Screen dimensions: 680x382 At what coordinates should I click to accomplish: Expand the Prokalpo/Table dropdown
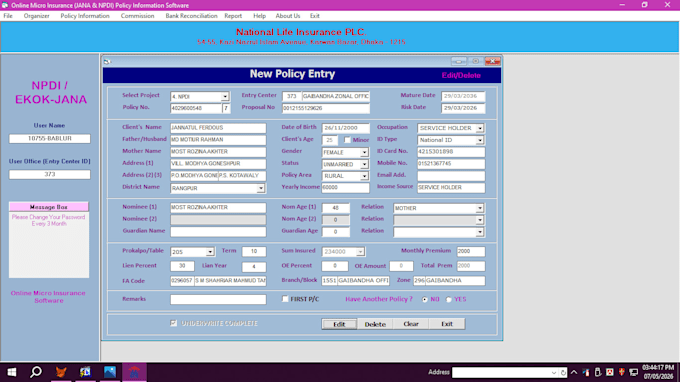coord(210,252)
